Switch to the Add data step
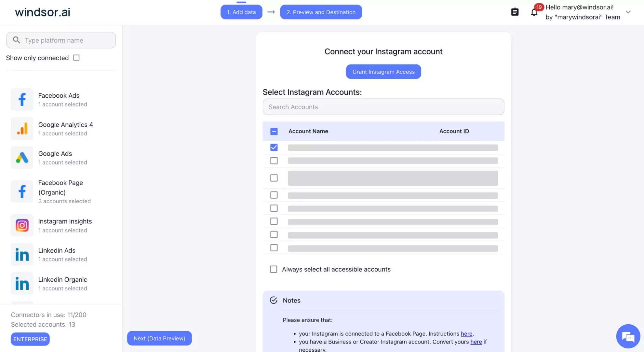The width and height of the screenshot is (644, 352). coord(241,12)
